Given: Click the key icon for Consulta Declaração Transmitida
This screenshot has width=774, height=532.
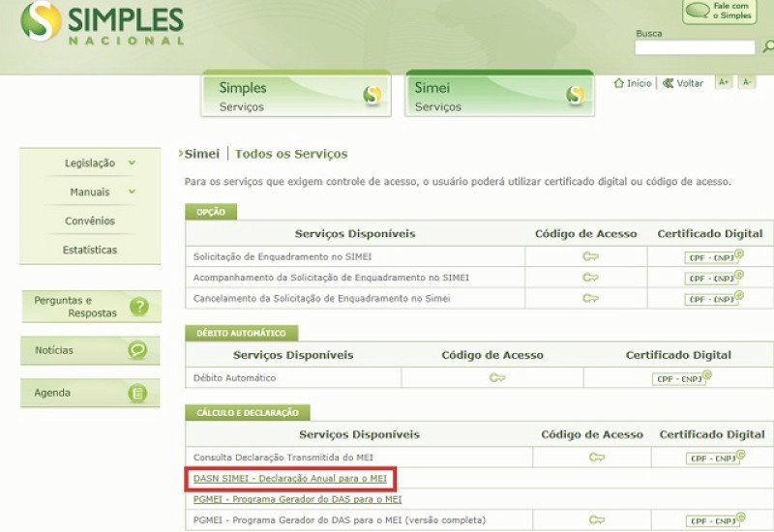Looking at the screenshot, I should pyautogui.click(x=596, y=458).
